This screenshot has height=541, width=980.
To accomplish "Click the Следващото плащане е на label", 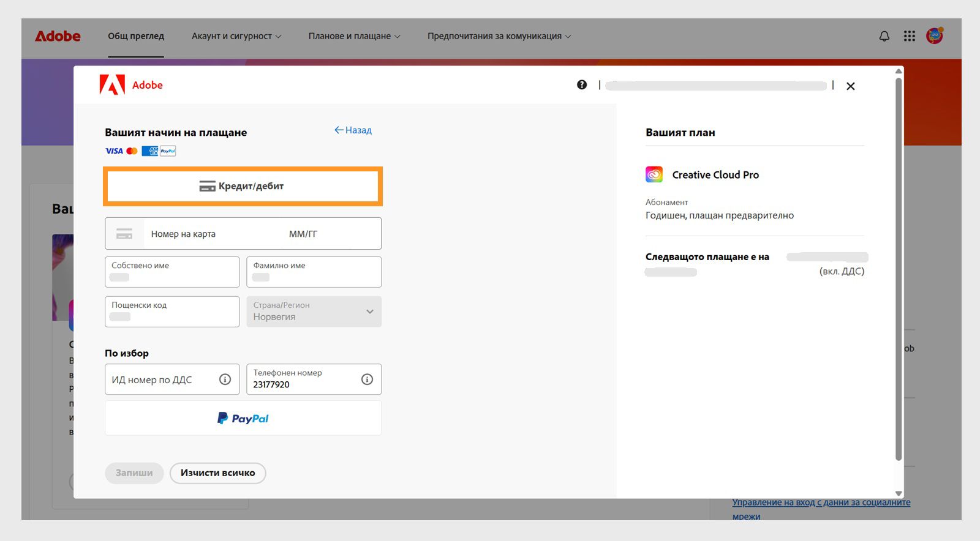I will [x=707, y=257].
